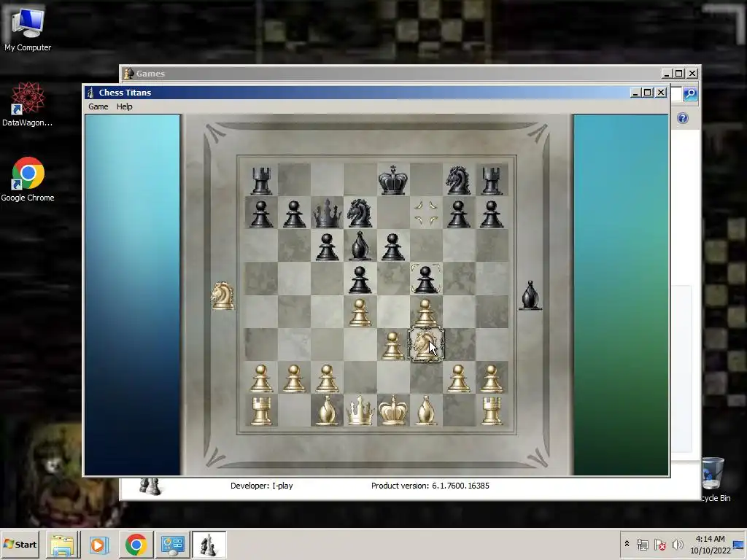747x560 pixels.
Task: Switch to Chess Titans taskbar button
Action: pyautogui.click(x=209, y=545)
